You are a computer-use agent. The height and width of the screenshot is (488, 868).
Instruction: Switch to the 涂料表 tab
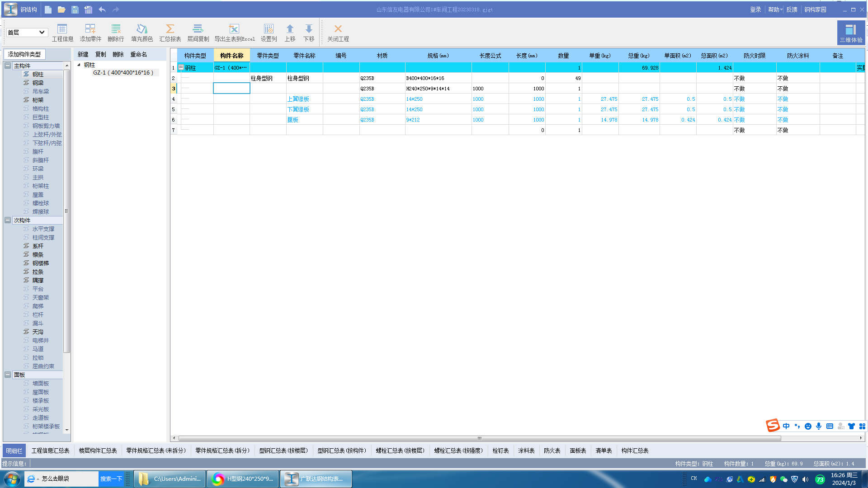pos(526,451)
